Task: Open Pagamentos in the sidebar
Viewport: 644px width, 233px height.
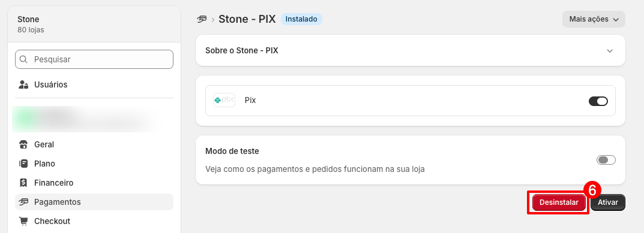Action: coord(94,202)
